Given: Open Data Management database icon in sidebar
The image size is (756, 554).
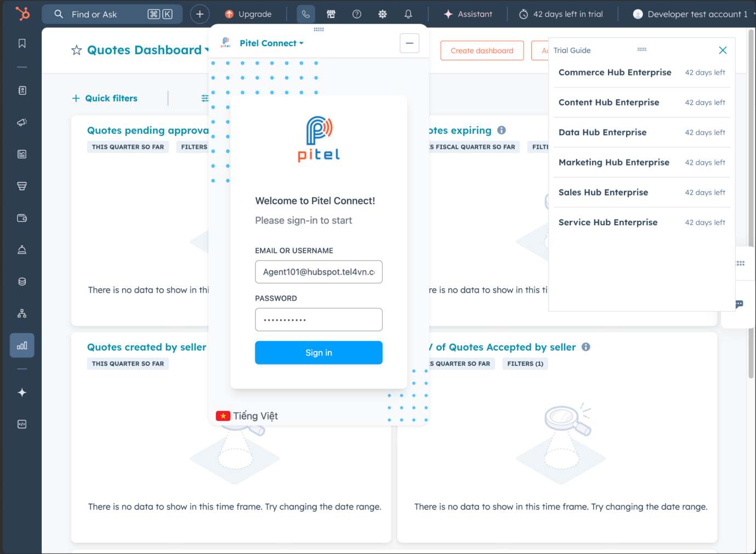Looking at the screenshot, I should click(22, 282).
